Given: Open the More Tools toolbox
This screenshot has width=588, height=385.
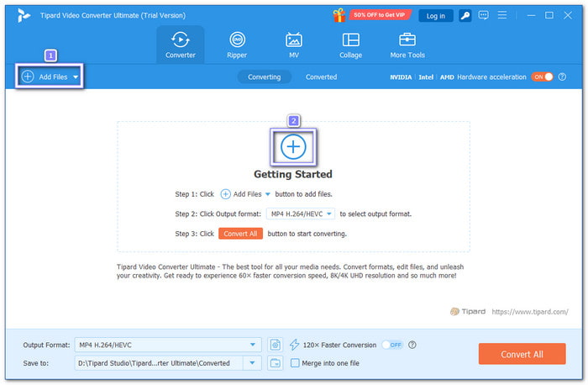Looking at the screenshot, I should (407, 45).
